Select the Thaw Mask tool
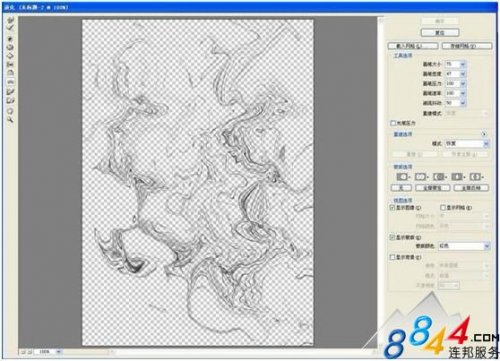 pyautogui.click(x=11, y=100)
